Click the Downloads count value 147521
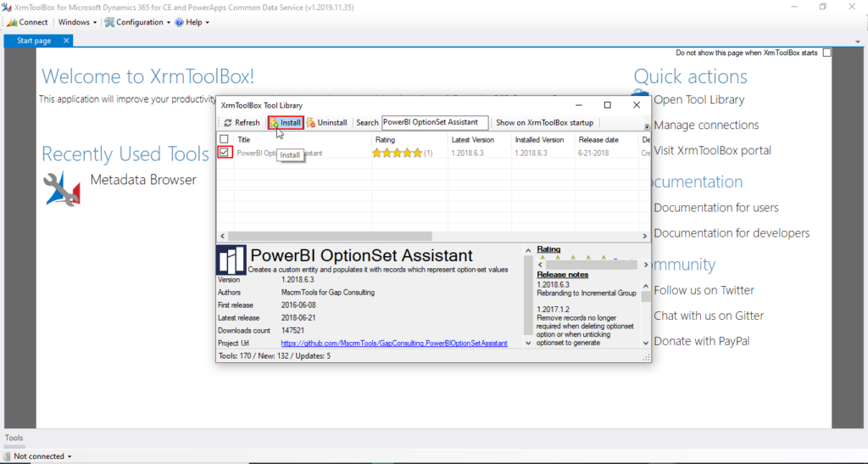868x464 pixels. point(292,331)
